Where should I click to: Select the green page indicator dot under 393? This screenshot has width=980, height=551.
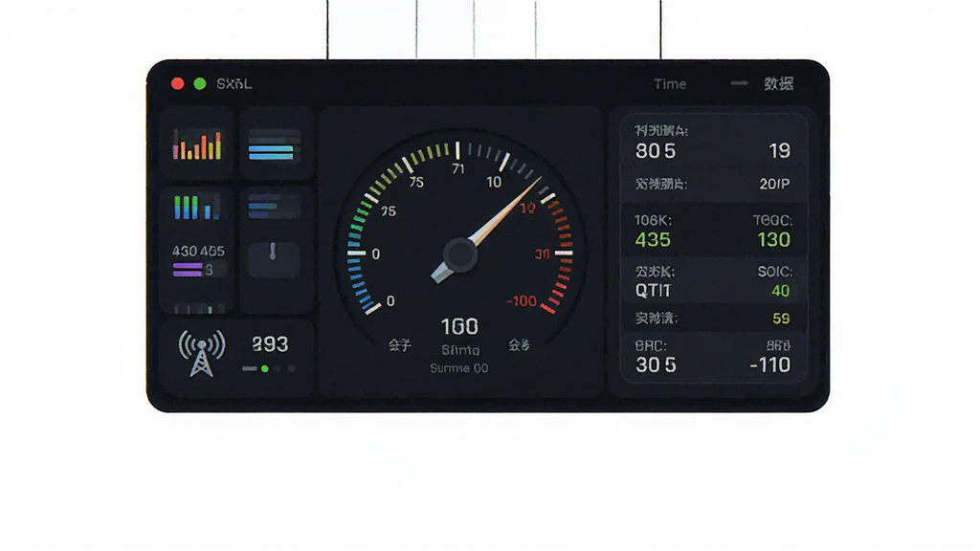coord(265,369)
